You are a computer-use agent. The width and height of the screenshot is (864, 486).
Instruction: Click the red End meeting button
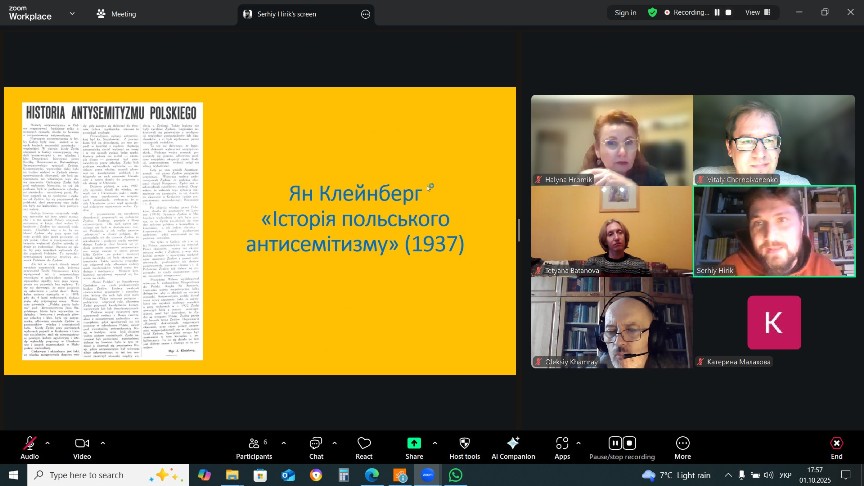click(x=836, y=444)
